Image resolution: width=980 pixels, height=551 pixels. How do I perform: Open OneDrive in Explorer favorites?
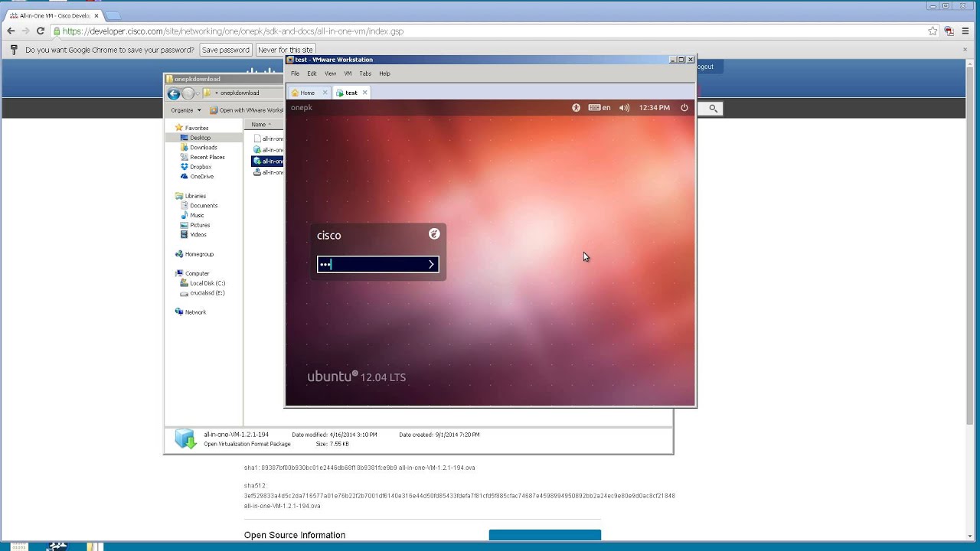pyautogui.click(x=201, y=177)
